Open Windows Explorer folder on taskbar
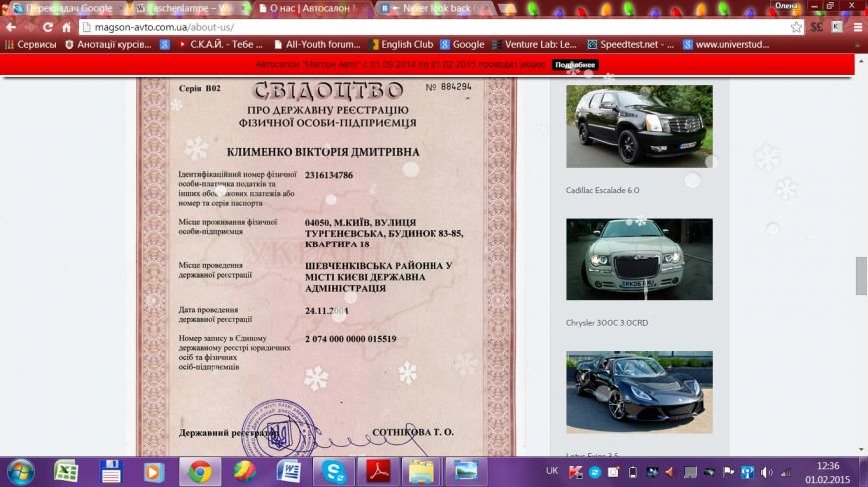868x487 pixels. point(422,472)
